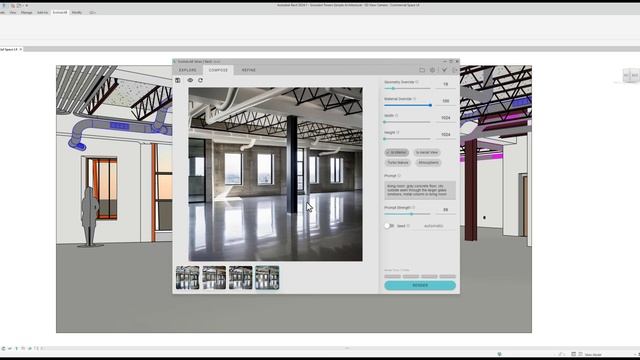Open the Modify ribbon tab in Revit

tap(77, 13)
